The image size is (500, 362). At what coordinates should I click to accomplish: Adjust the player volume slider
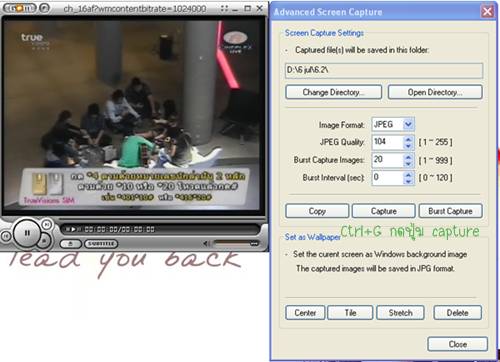point(236,243)
